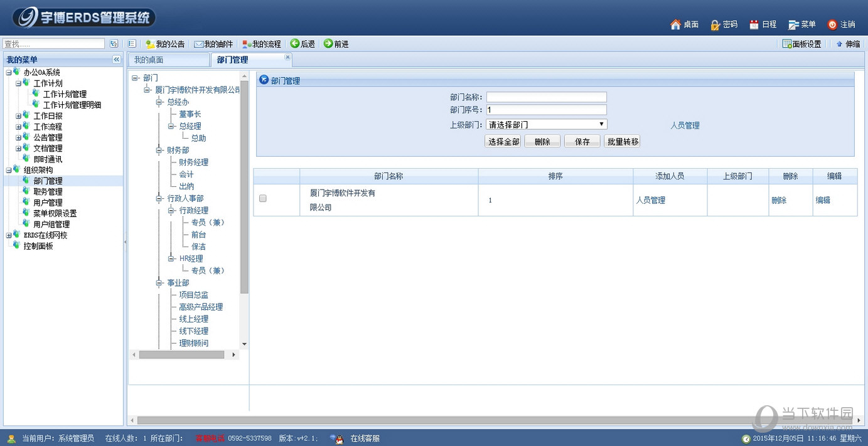Click the clock icon in status bar
Screen dimensions: 868x446
click(x=746, y=438)
